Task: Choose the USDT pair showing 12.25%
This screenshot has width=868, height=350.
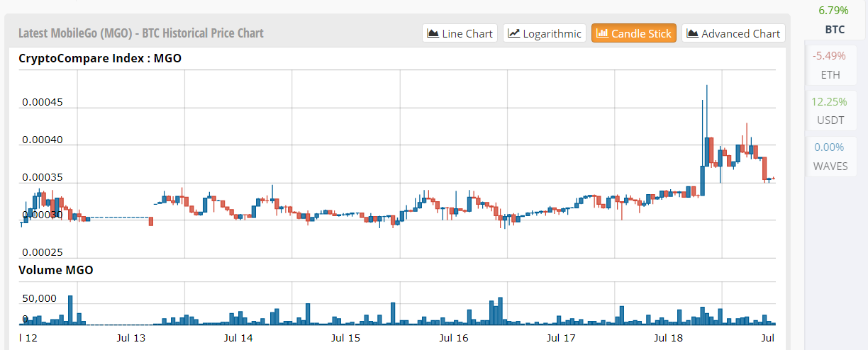Action: [x=831, y=110]
